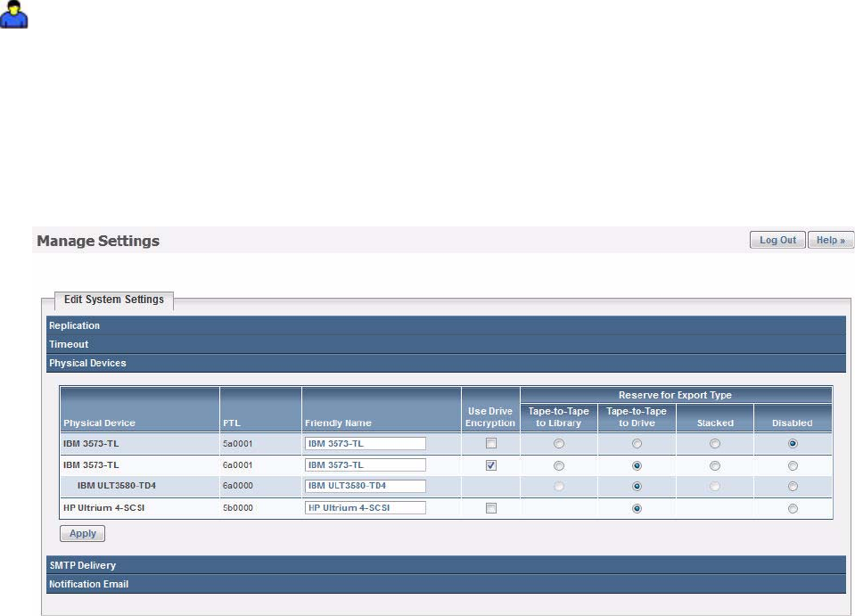Image resolution: width=855 pixels, height=616 pixels.
Task: Collapse the Physical Devices section
Action: 446,363
